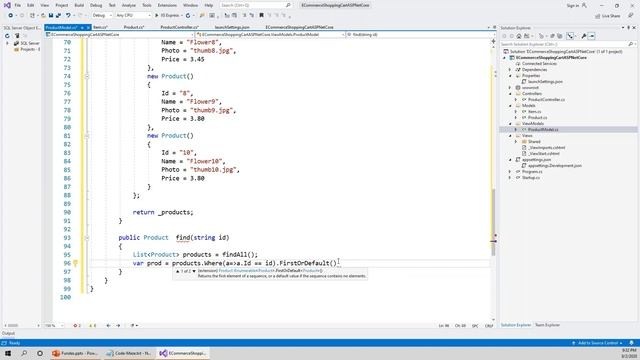Click the Windows taskbar search icon

click(x=24, y=353)
